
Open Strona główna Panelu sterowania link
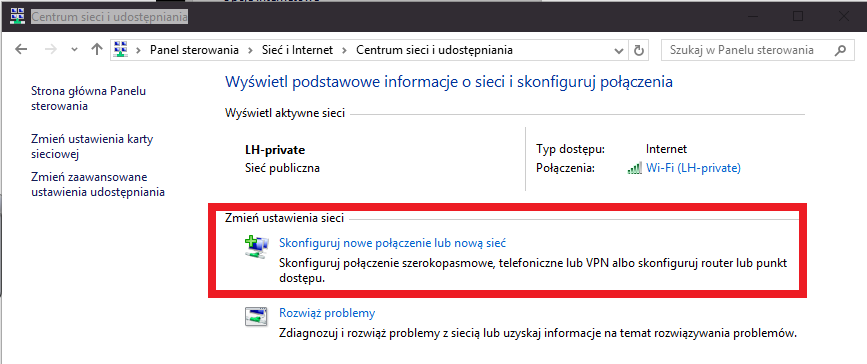pos(88,98)
